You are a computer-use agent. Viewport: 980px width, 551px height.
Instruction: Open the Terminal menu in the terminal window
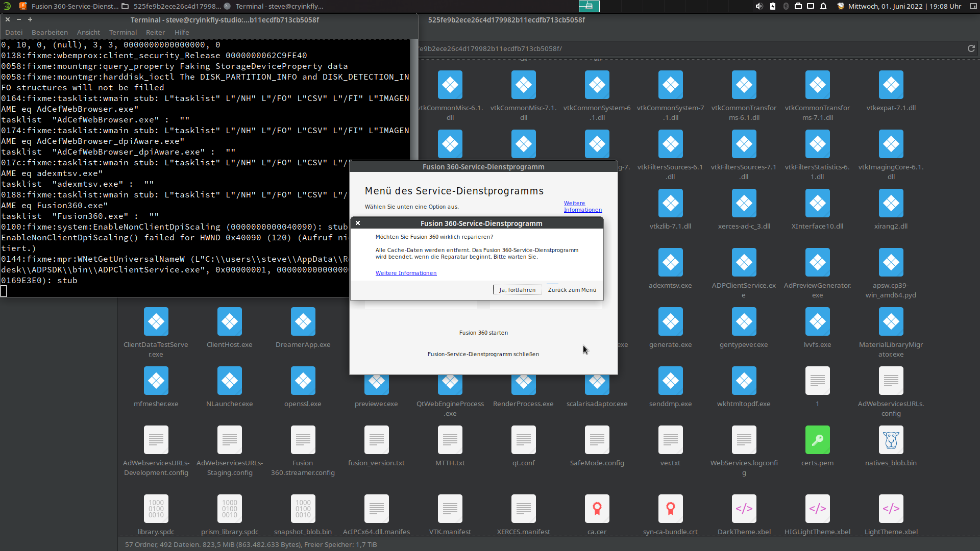pos(122,32)
